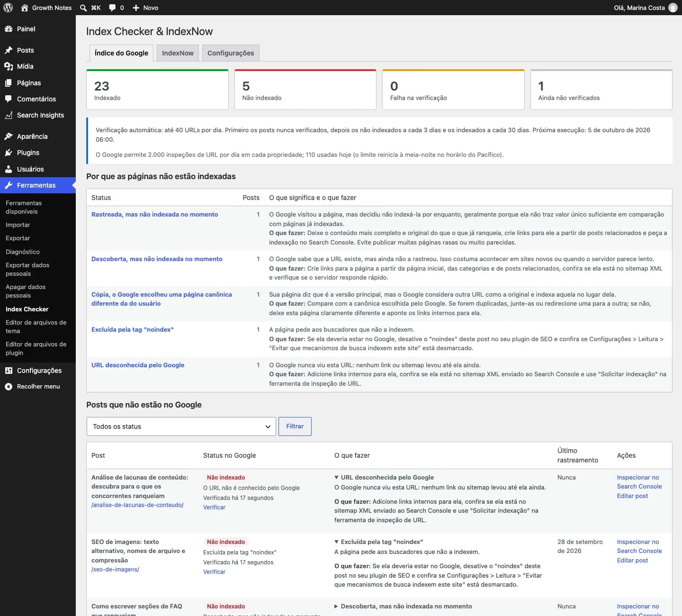Open Editor de arquivos de tema
Image resolution: width=682 pixels, height=616 pixels.
pos(36,327)
